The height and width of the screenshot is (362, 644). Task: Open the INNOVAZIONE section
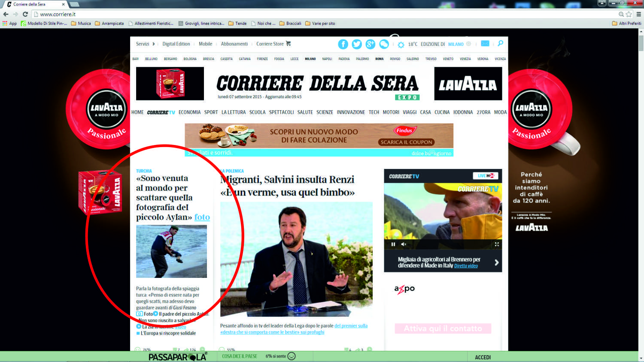tap(351, 112)
